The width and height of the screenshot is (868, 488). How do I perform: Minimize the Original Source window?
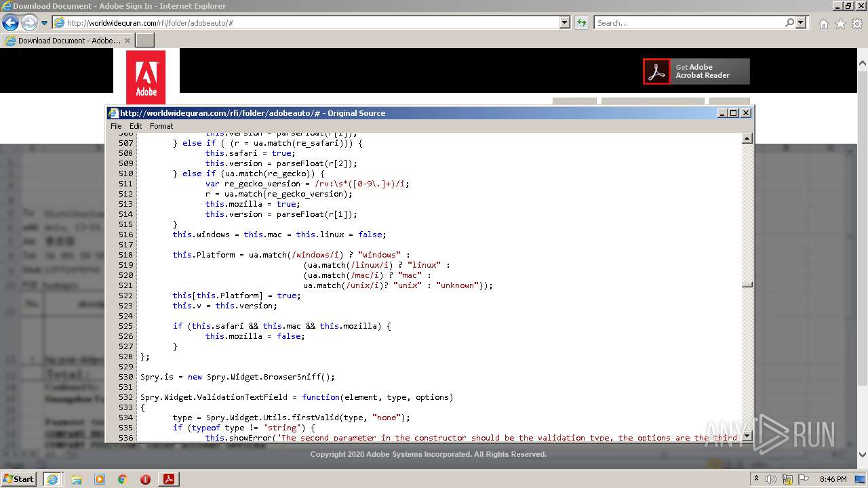(722, 113)
